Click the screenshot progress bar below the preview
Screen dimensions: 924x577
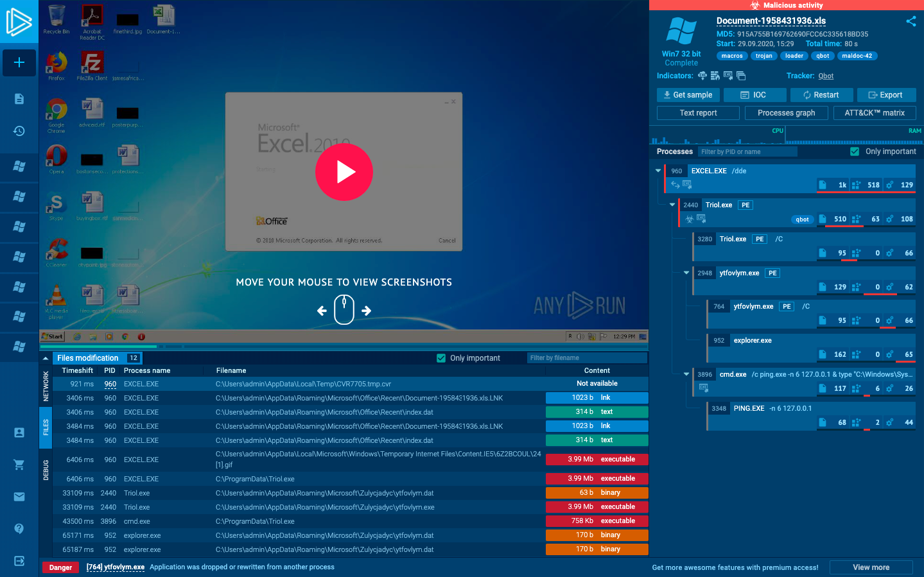click(x=344, y=347)
